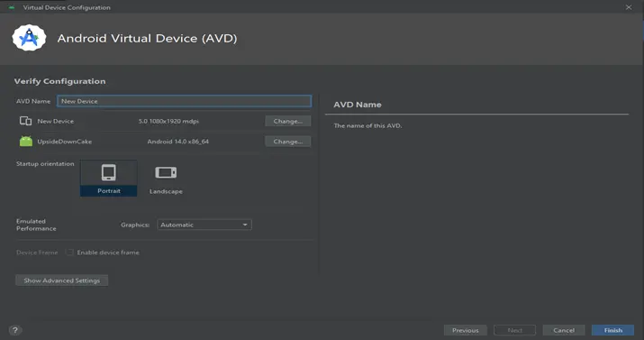The width and height of the screenshot is (644, 340).
Task: Finish creating the virtual device
Action: tap(612, 330)
